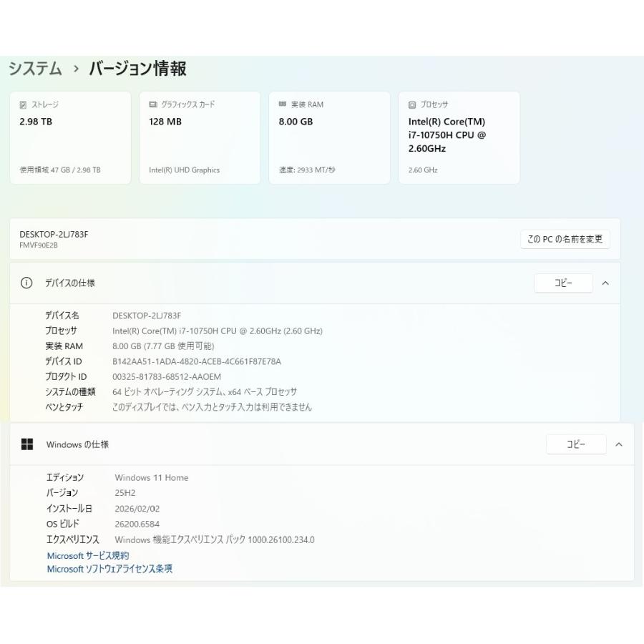This screenshot has width=644, height=644.
Task: Expand the プロセッサ card details
Action: (459, 137)
